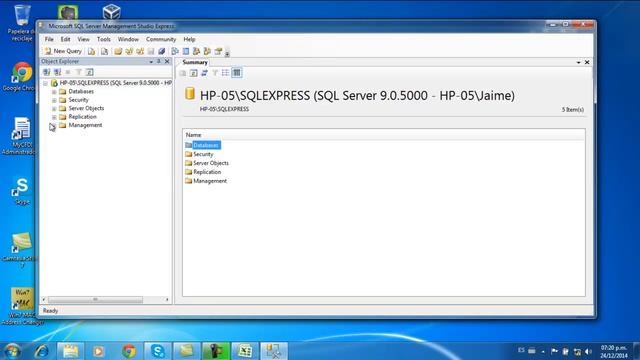Click Object Explorer scrollbar right arrow
Viewport: 640px width, 360px height.
click(167, 300)
